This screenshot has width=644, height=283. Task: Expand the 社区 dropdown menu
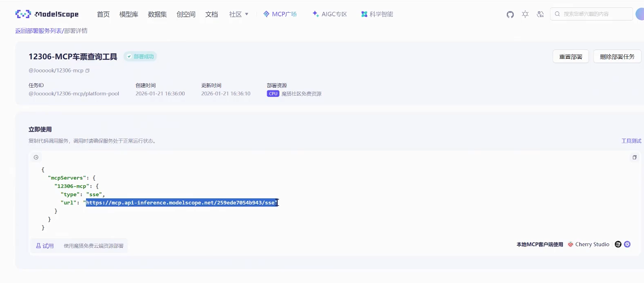click(239, 14)
